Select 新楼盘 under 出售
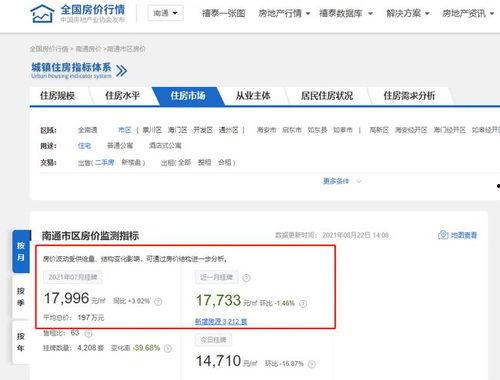500x380 pixels. (131, 162)
